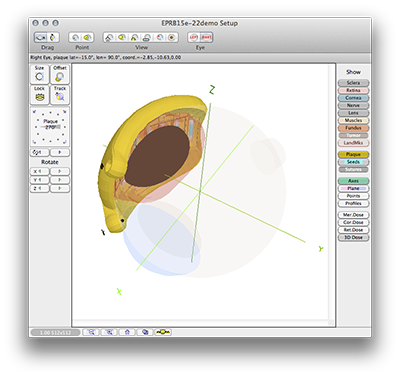
Task: Choose the first View preset icon
Action: [x=109, y=37]
